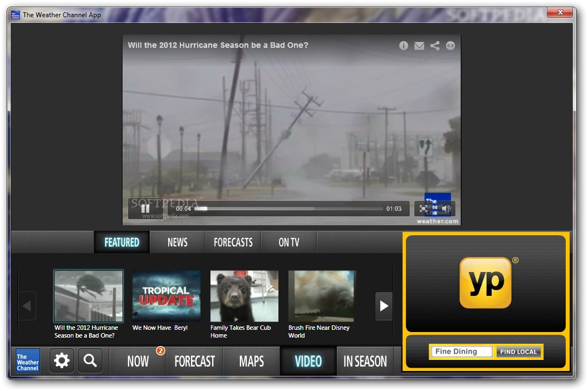This screenshot has width=588, height=391.
Task: Email the video via envelope icon
Action: tap(419, 46)
